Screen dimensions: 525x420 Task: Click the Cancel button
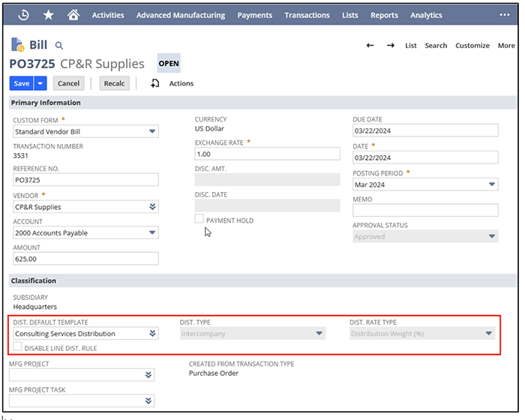point(68,83)
